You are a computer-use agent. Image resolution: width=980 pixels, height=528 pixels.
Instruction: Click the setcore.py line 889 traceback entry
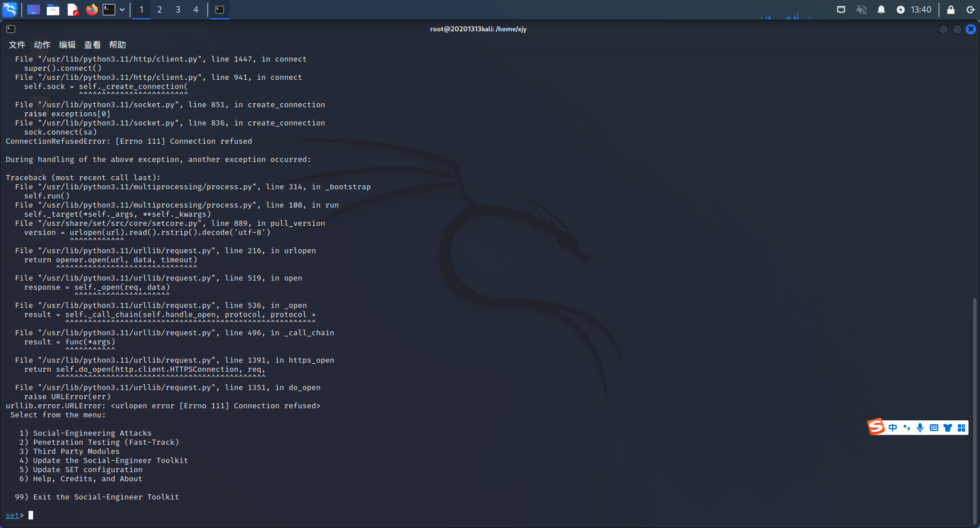[170, 224]
